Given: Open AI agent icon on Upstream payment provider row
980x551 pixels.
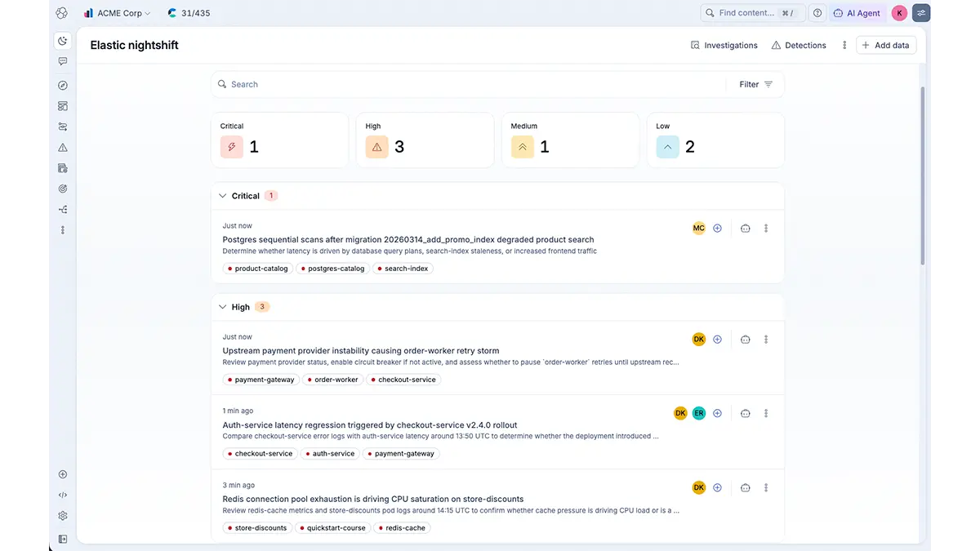Looking at the screenshot, I should [x=746, y=340].
